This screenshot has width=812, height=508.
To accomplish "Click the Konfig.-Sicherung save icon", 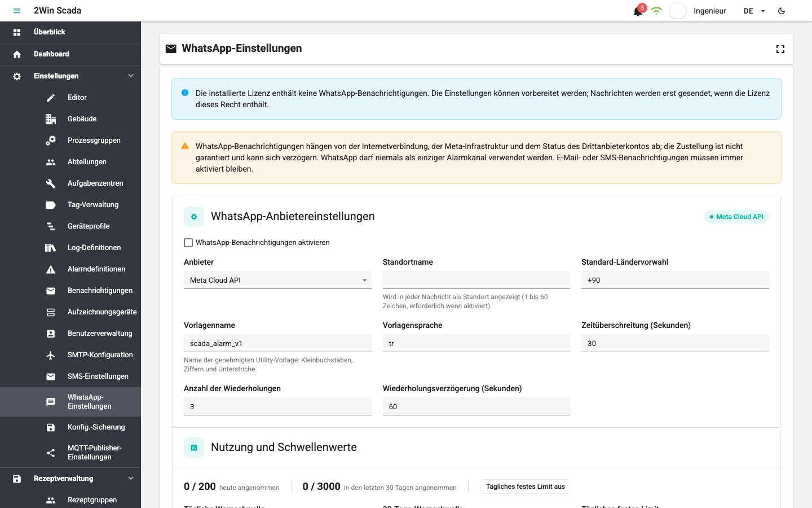I will [51, 427].
